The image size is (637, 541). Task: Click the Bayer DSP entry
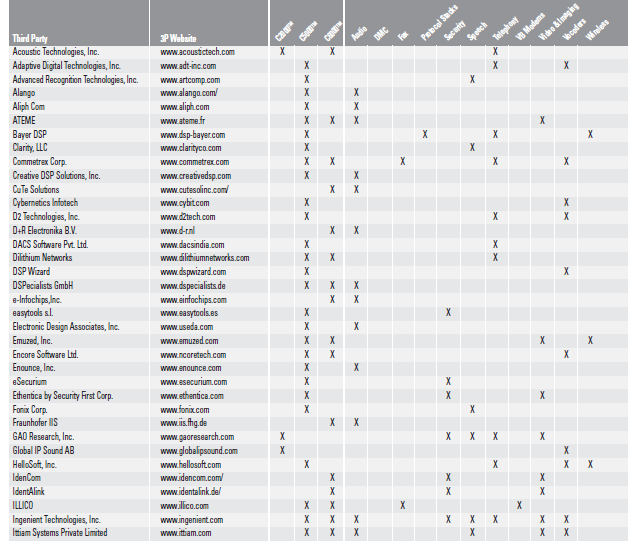30,134
